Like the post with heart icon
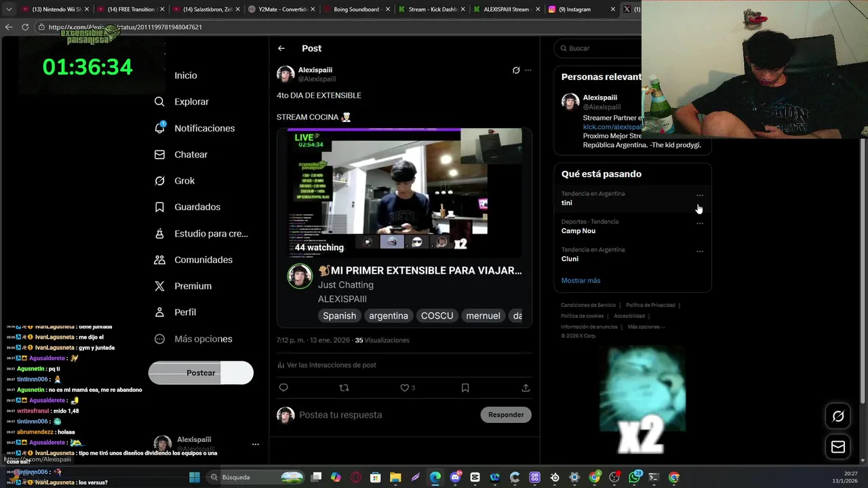The height and width of the screenshot is (488, 868). [405, 388]
